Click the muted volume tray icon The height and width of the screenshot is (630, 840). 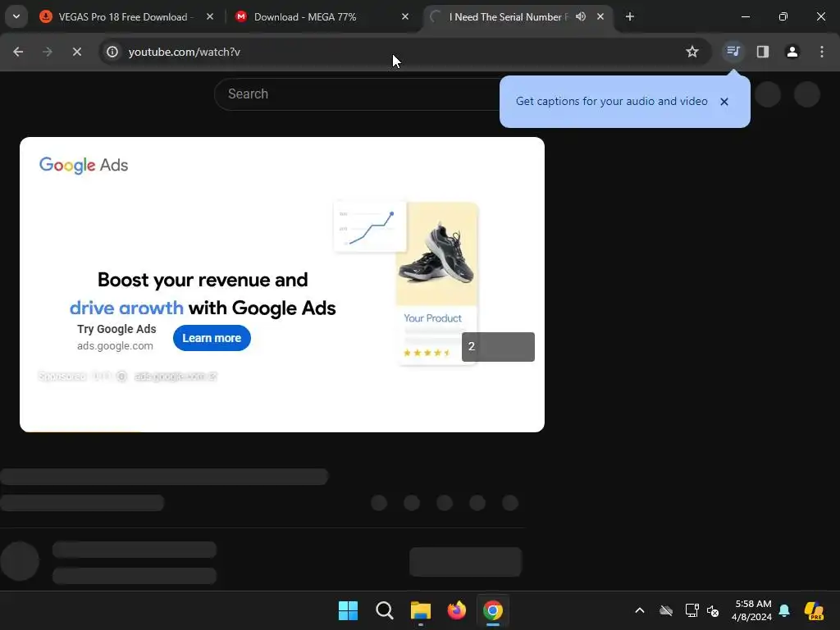pyautogui.click(x=713, y=610)
